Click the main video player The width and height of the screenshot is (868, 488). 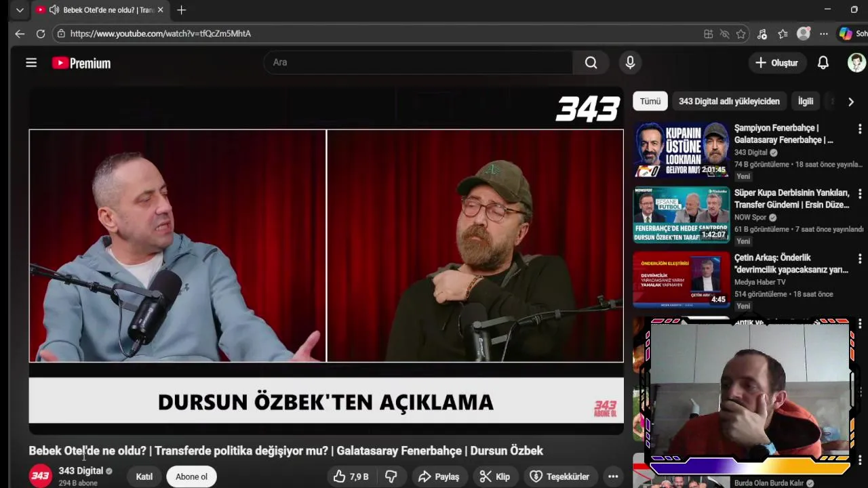pyautogui.click(x=326, y=261)
